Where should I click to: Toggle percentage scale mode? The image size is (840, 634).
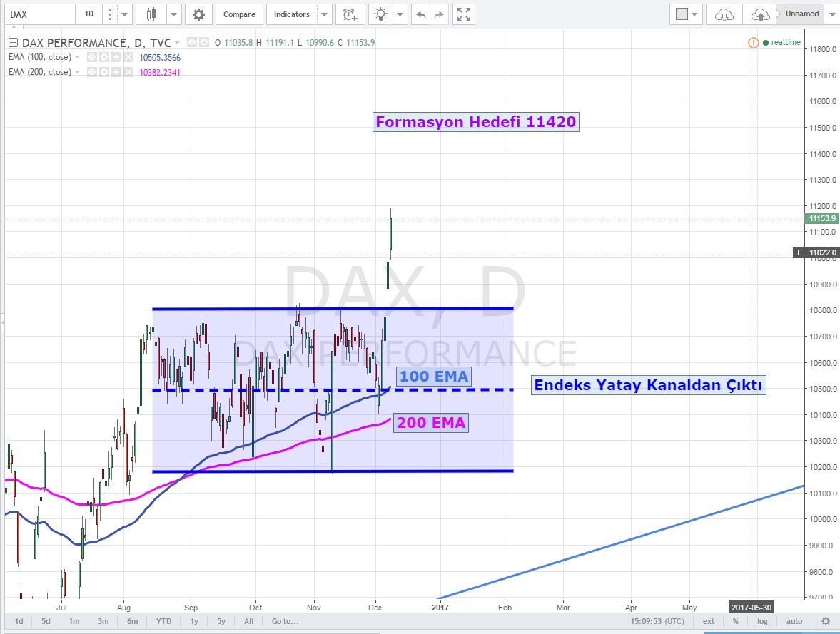tap(735, 621)
